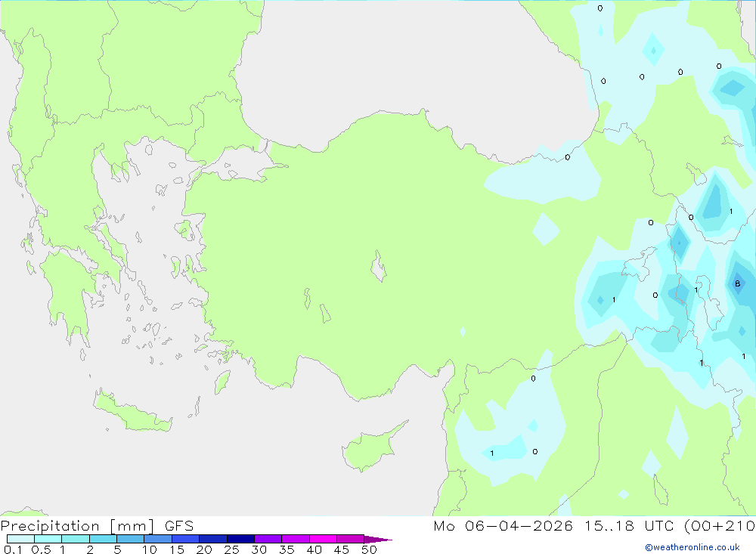756x554 pixels.
Task: Click the "10" legend tick label
Action: (150, 549)
